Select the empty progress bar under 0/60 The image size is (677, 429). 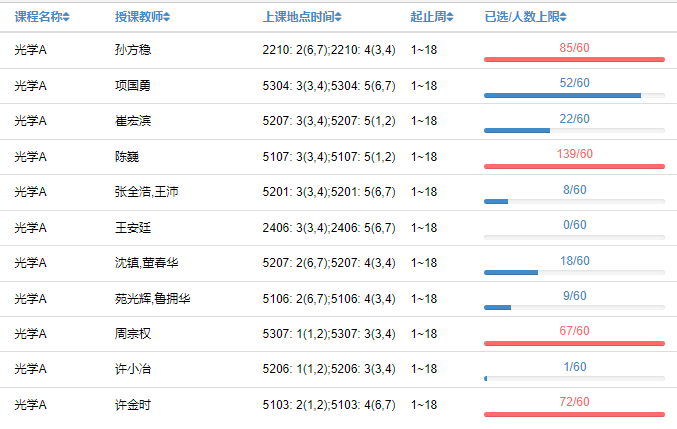[574, 237]
